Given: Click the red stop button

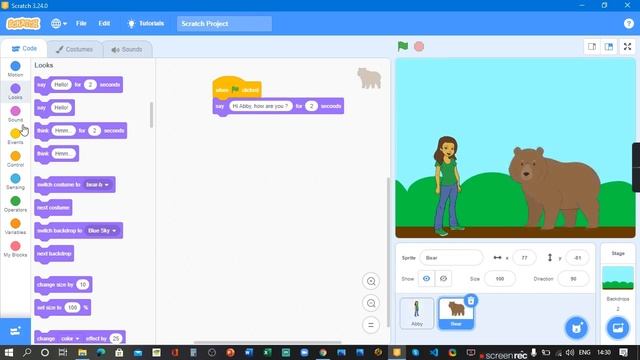Looking at the screenshot, I should point(419,47).
